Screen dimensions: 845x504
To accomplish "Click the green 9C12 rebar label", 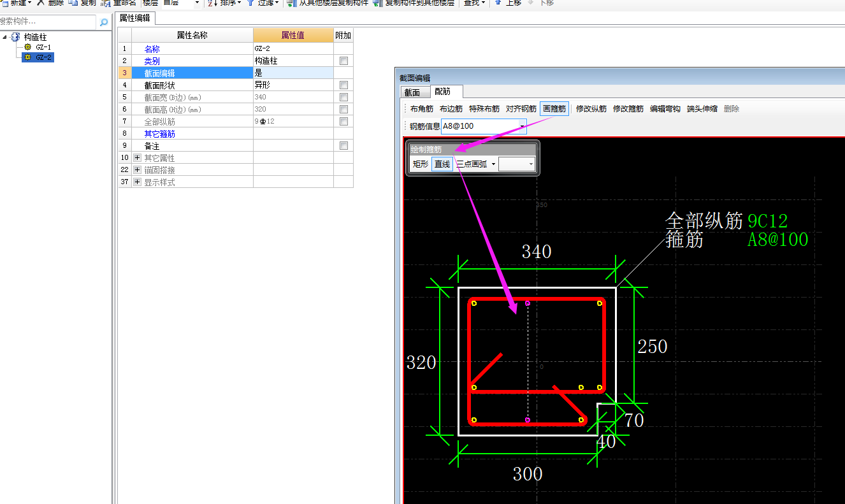I will (x=767, y=221).
